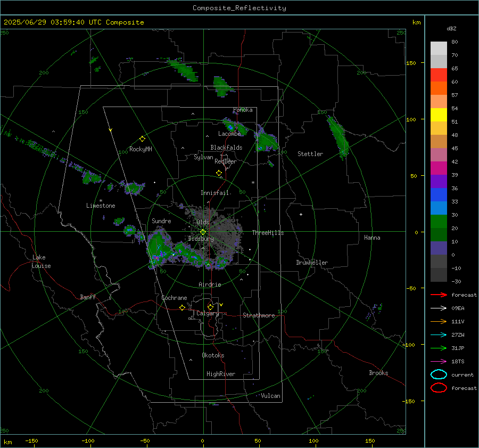Click the yellow diamond marker at radar center
479x448 pixels.
203,232
